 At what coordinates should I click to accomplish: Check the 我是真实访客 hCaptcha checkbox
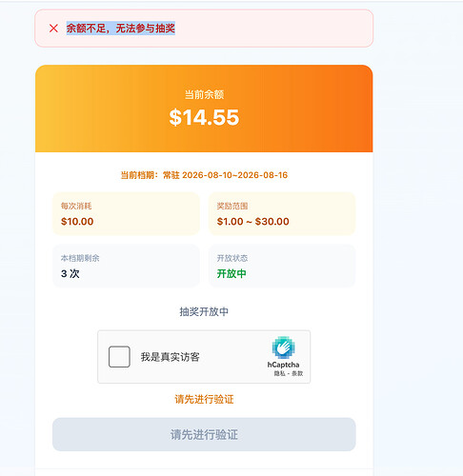119,357
